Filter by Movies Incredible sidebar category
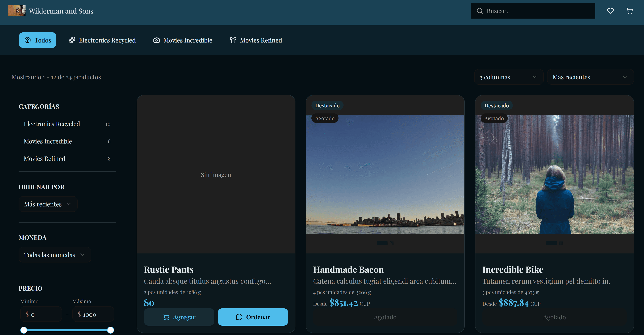 (x=48, y=141)
